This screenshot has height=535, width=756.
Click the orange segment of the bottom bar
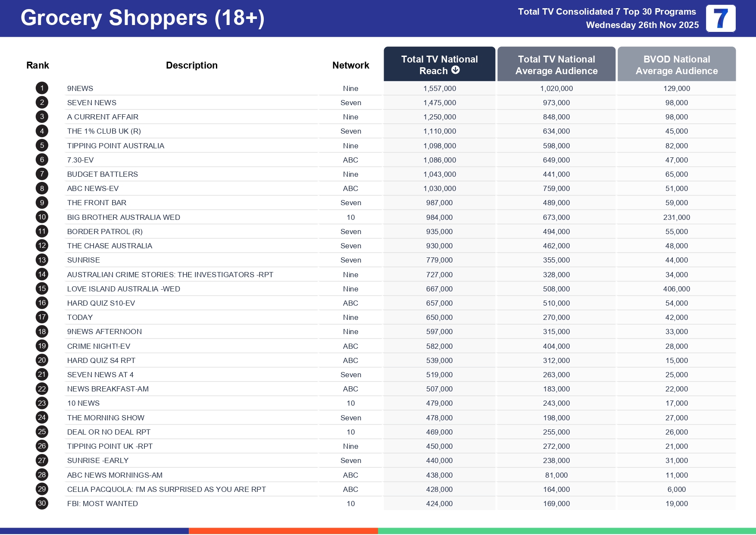click(283, 531)
